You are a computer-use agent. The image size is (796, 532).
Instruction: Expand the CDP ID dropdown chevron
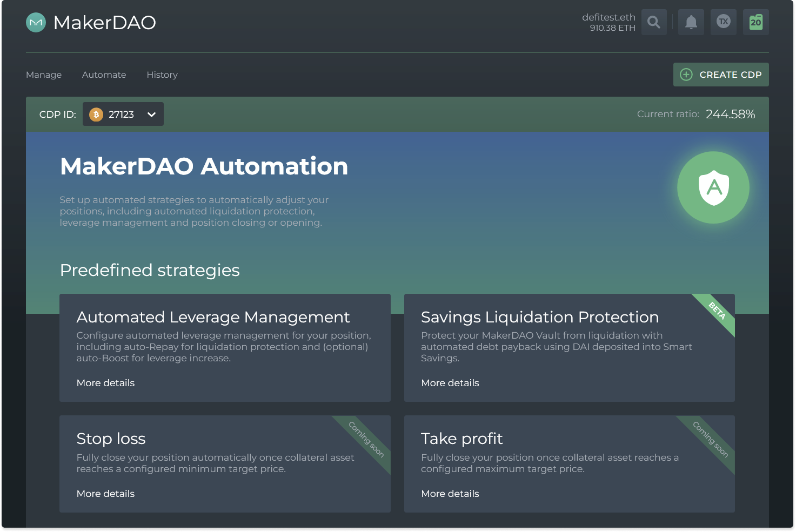(152, 115)
